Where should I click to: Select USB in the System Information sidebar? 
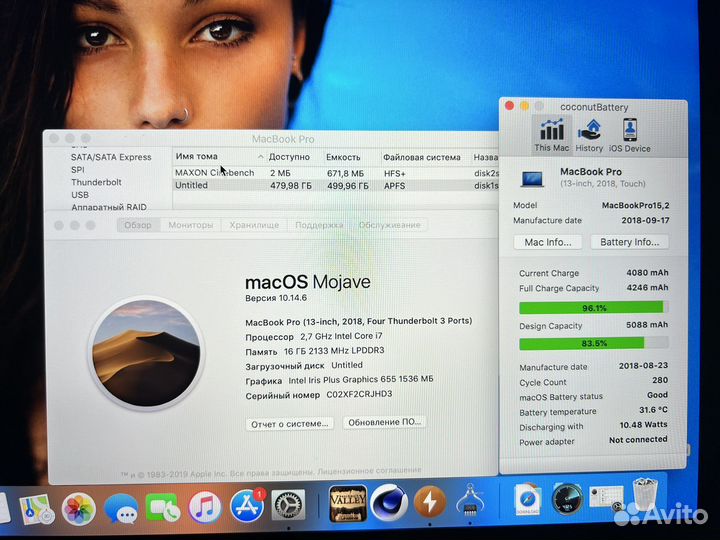[80, 195]
